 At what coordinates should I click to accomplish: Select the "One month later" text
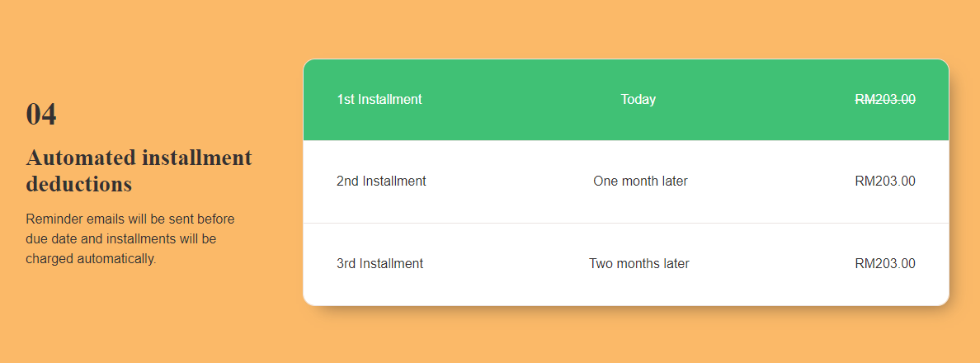[x=641, y=181]
